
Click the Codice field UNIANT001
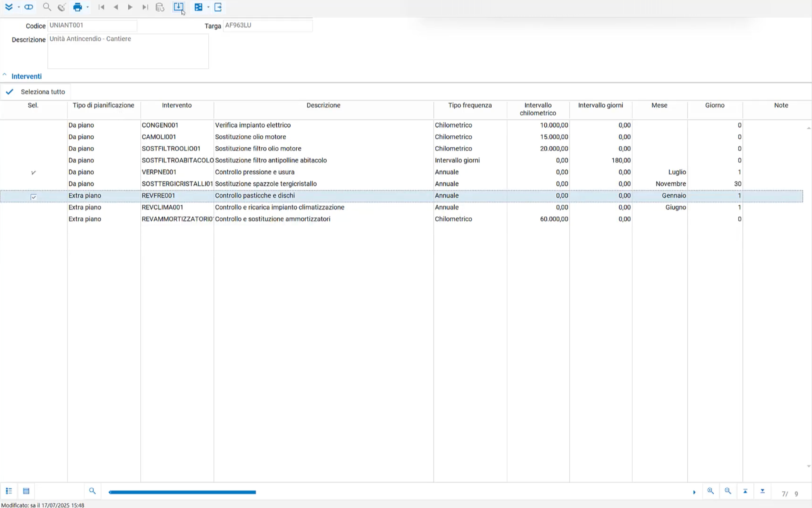[x=92, y=26]
